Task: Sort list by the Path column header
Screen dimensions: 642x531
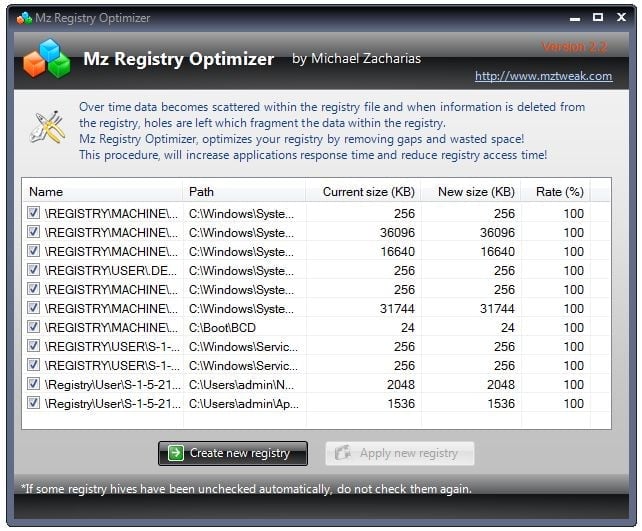Action: 244,192
